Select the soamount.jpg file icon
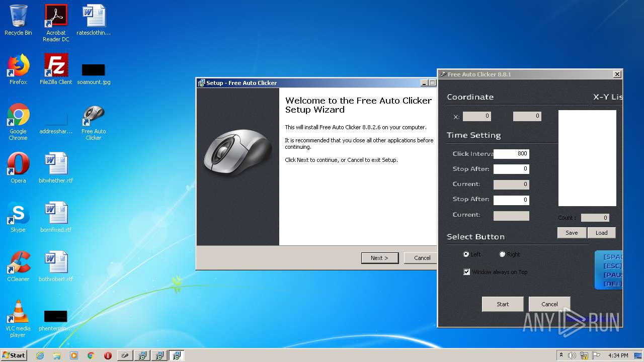This screenshot has width=644, height=362. pyautogui.click(x=94, y=73)
